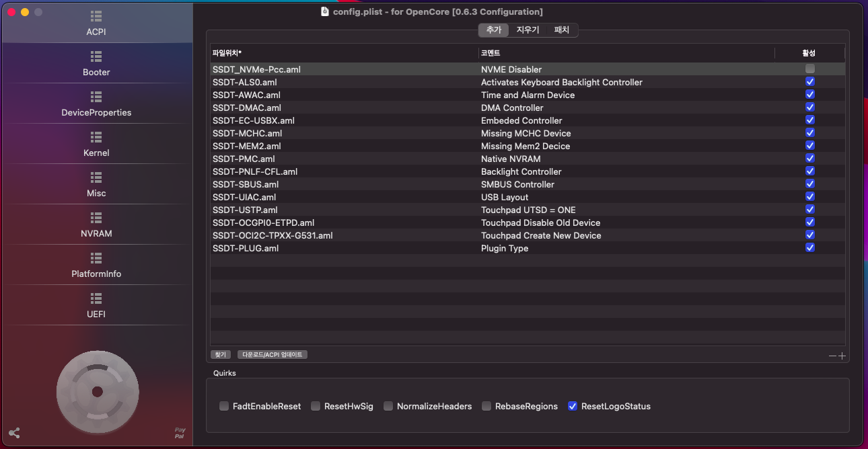Viewport: 868px width, 449px height.
Task: Open the Kernel section icon
Action: point(96,136)
